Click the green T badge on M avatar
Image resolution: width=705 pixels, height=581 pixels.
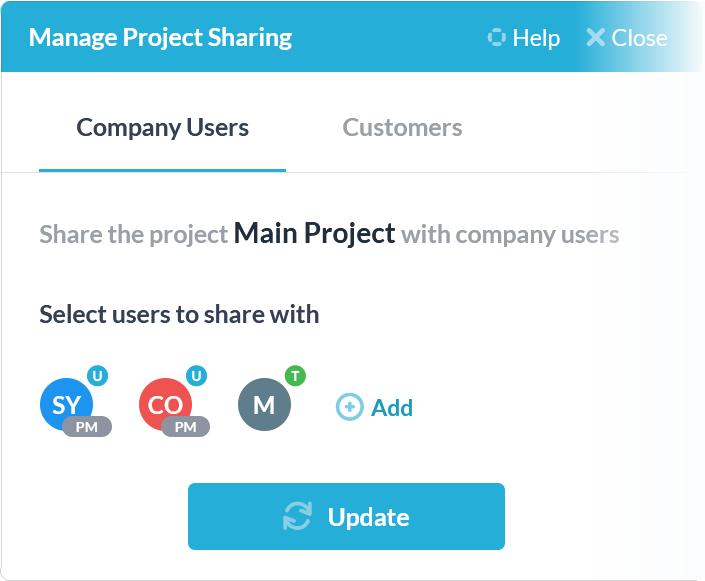[295, 375]
